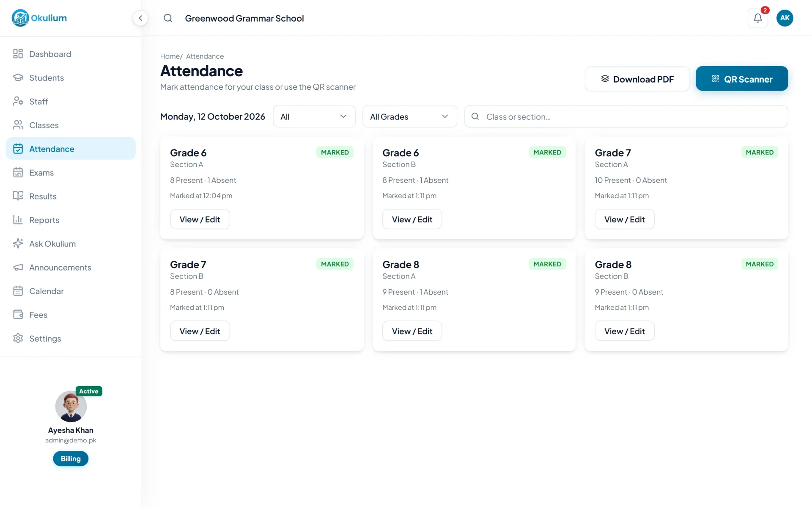Screen dimensions: 812x508
Task: Open the Results page
Action: coord(71,196)
